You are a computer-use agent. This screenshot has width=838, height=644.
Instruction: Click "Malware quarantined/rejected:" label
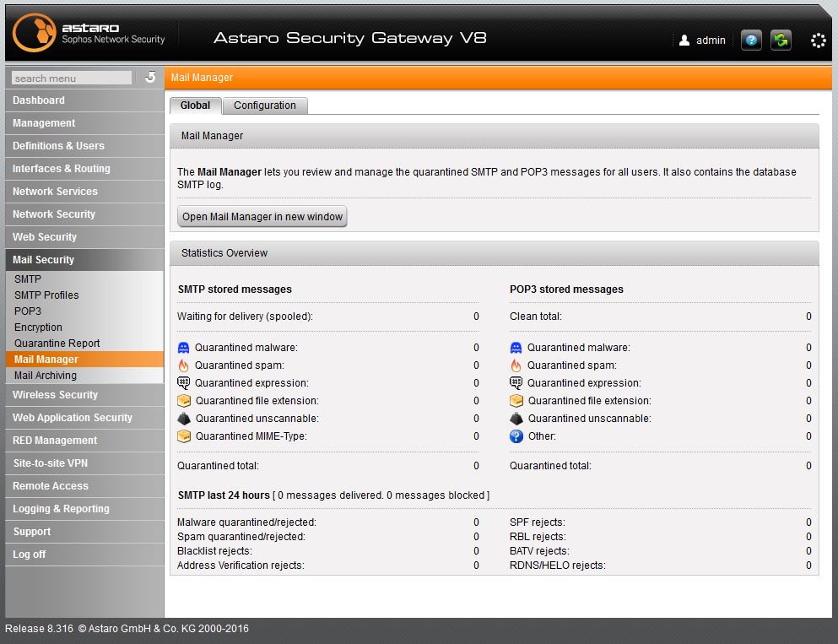tap(246, 522)
